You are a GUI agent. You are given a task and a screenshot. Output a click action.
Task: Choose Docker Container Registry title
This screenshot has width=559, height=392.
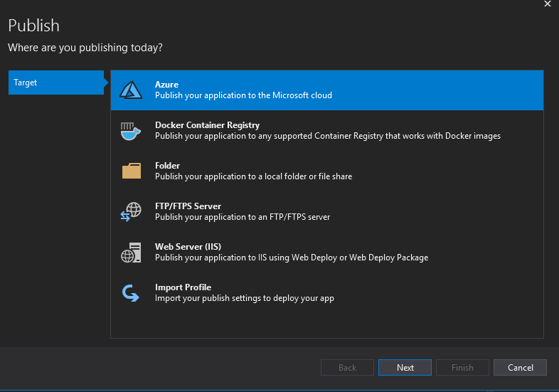[207, 125]
